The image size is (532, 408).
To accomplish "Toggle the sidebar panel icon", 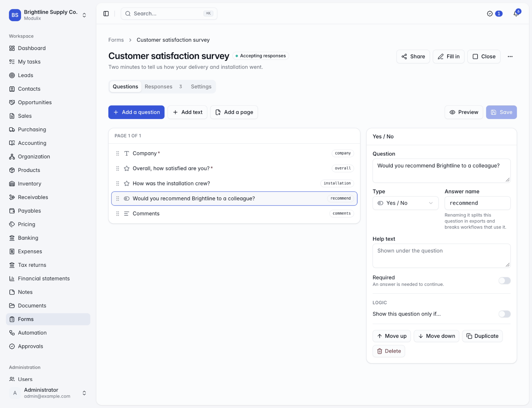I will coord(106,14).
